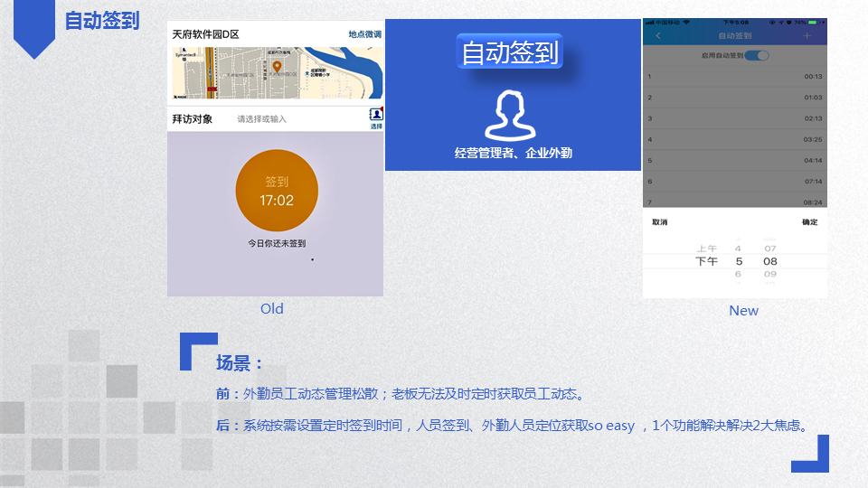Click the white user silhouette icon
868x488 pixels.
click(x=511, y=114)
